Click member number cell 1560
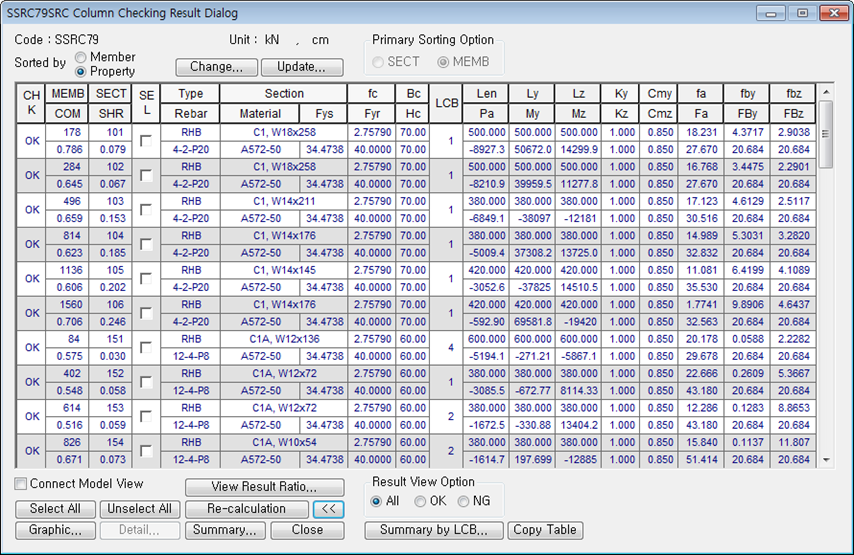Image resolution: width=854 pixels, height=555 pixels. 68,304
